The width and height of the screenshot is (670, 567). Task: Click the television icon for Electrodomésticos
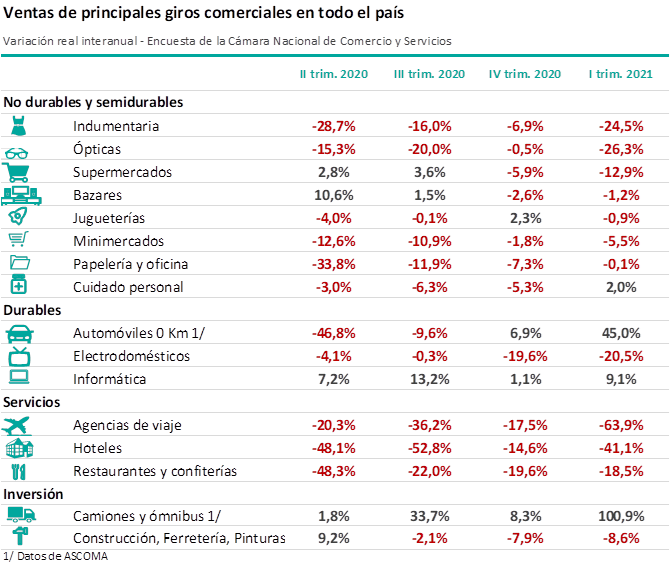pos(20,357)
